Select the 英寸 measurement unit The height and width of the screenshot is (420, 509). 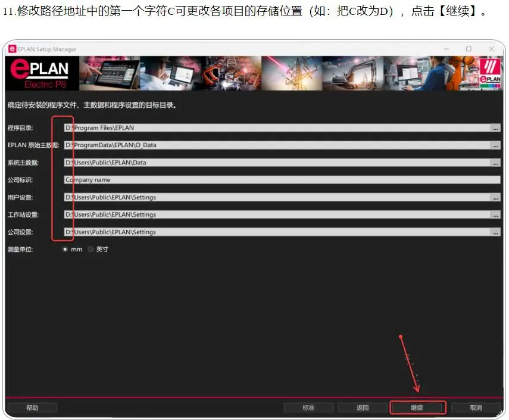(x=90, y=249)
